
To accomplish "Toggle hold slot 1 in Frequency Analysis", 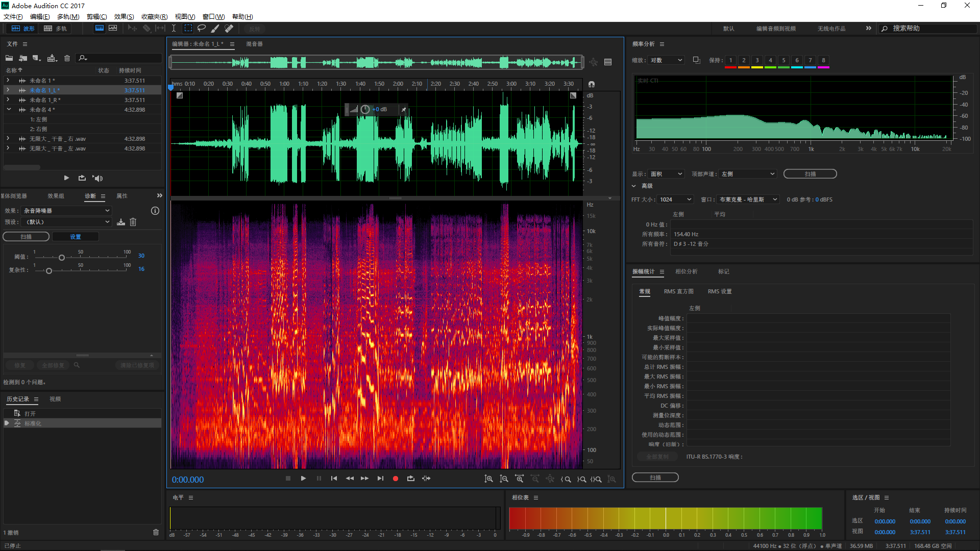I will click(730, 60).
